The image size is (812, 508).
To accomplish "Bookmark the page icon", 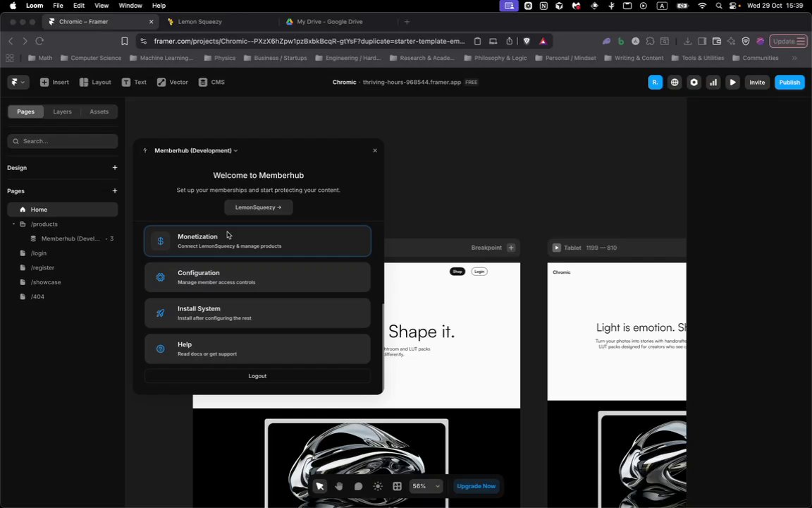I will 124,41.
